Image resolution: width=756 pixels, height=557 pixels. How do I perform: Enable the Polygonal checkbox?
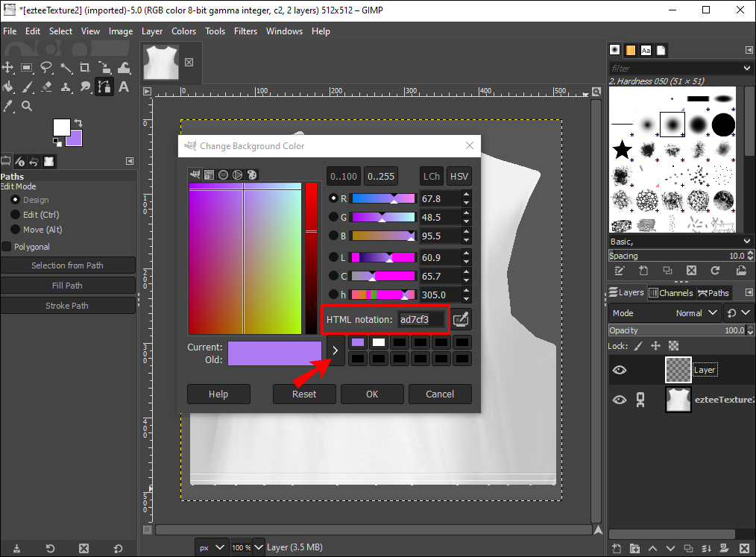(x=7, y=247)
